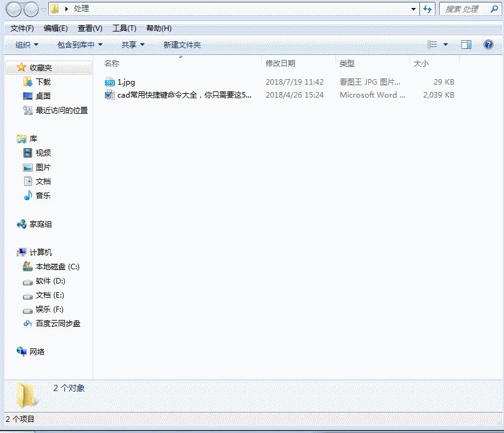Click the 图片 library icon
The height and width of the screenshot is (433, 504).
coord(28,167)
